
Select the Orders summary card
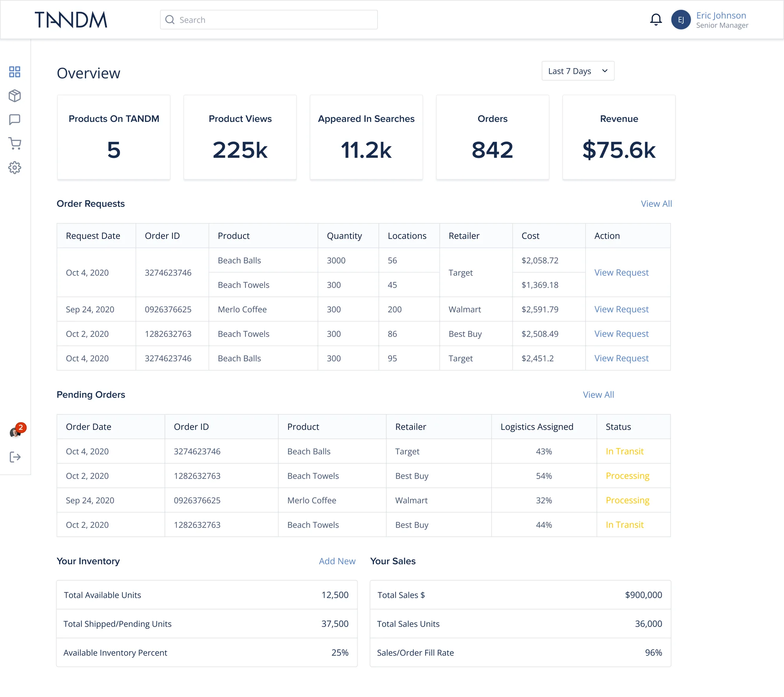point(492,137)
